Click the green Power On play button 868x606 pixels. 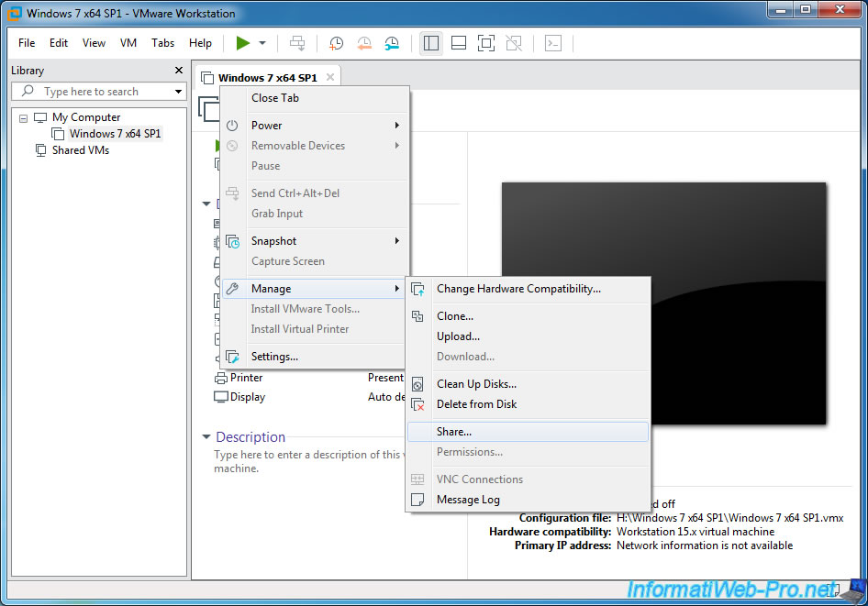(242, 43)
